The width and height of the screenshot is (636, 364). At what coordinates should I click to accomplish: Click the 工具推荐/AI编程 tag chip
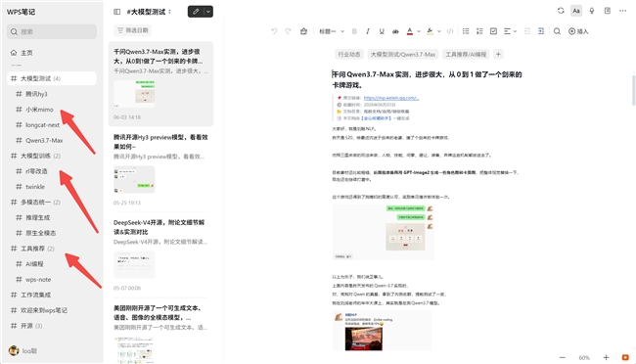tap(466, 55)
